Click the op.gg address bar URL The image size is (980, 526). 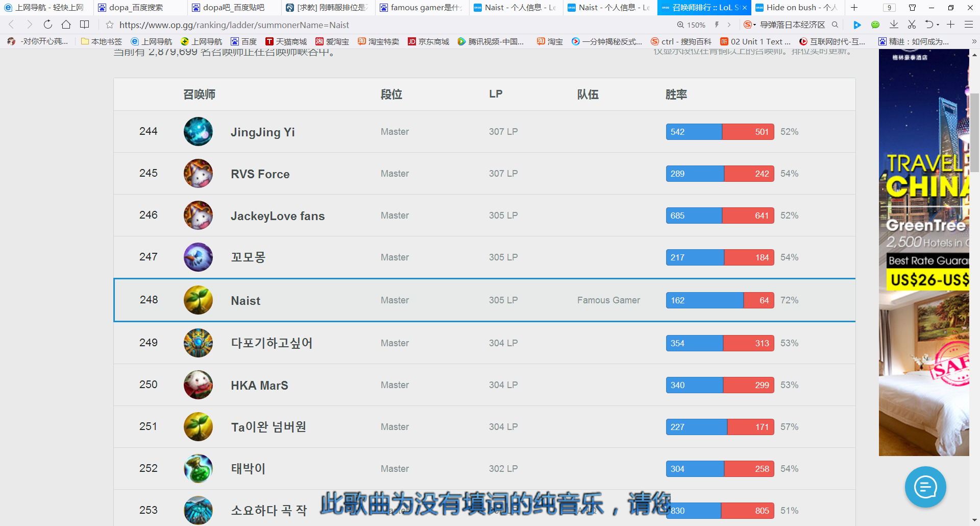(234, 25)
